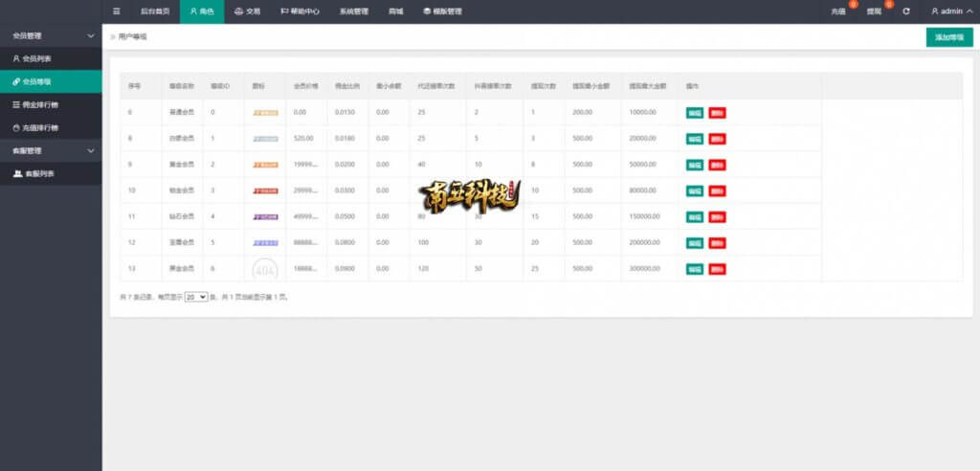Image resolution: width=980 pixels, height=471 pixels.
Task: Click the 404 placeholder image in level 6 row
Action: point(265,270)
